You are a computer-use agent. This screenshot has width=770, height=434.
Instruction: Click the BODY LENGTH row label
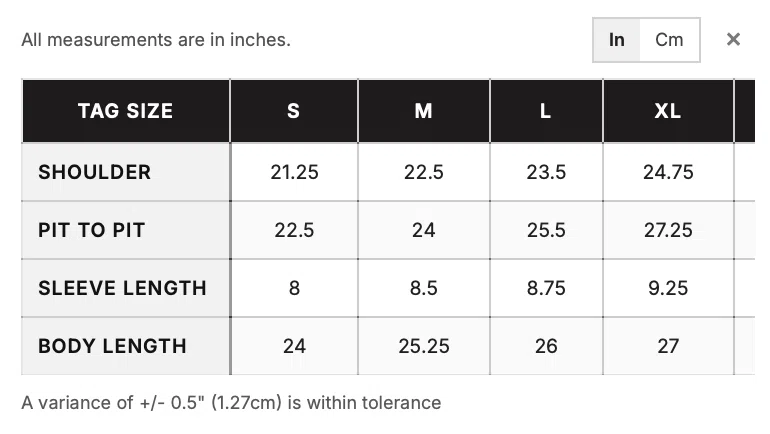coord(112,346)
